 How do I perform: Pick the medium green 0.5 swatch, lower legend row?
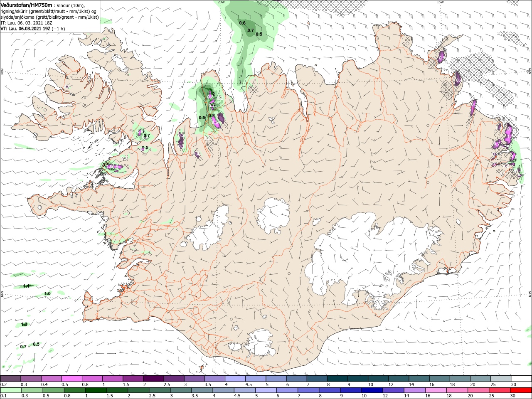53,390
